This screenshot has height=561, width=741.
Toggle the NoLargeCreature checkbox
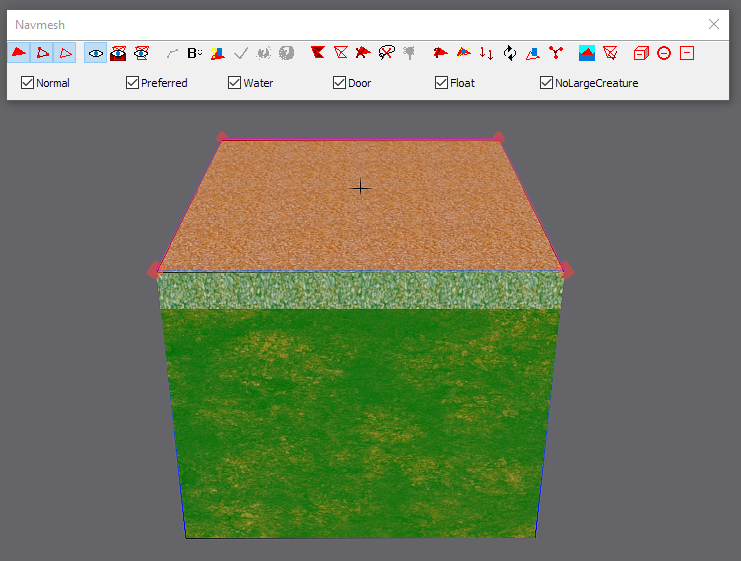(547, 83)
